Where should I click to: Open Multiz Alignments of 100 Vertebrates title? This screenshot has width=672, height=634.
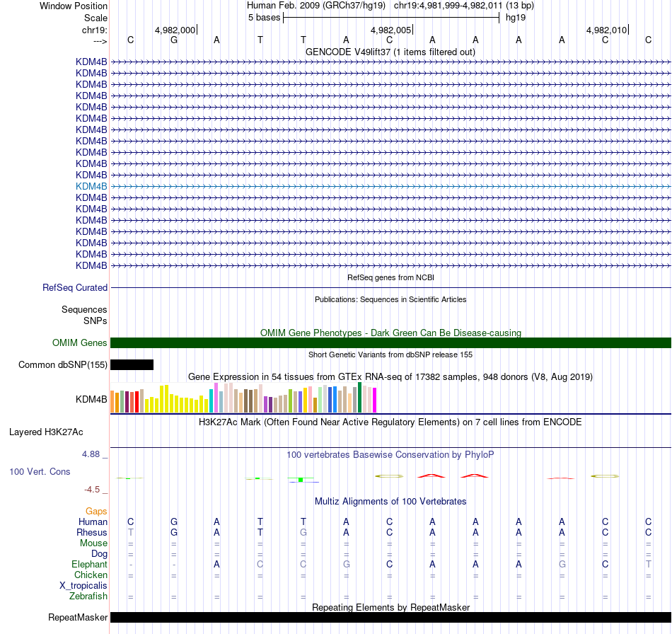click(x=390, y=501)
